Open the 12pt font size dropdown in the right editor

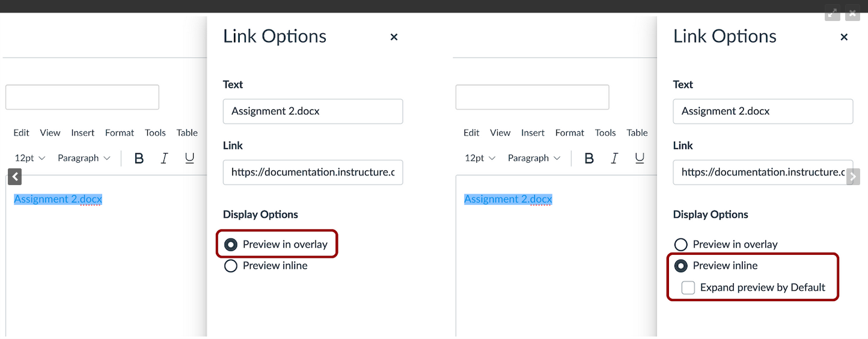pos(480,158)
